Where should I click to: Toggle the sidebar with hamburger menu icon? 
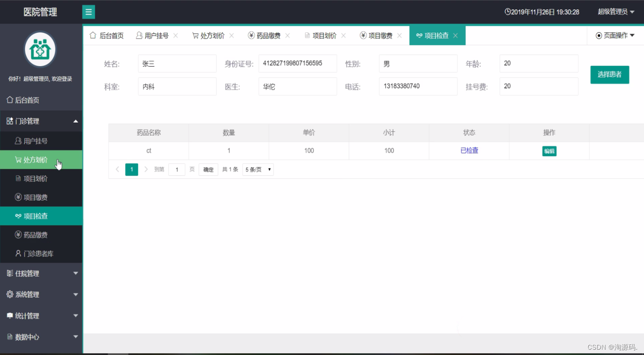tap(88, 12)
